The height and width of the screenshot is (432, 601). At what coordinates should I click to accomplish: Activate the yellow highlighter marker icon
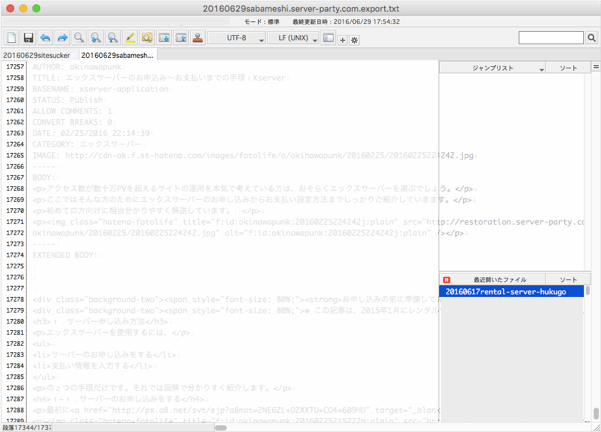tap(130, 38)
